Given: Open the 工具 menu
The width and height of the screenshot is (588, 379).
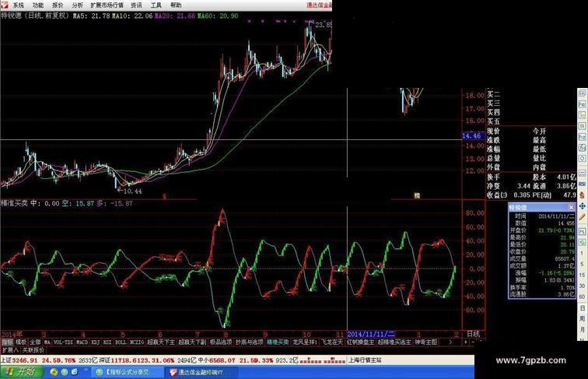Looking at the screenshot, I should [x=156, y=5].
